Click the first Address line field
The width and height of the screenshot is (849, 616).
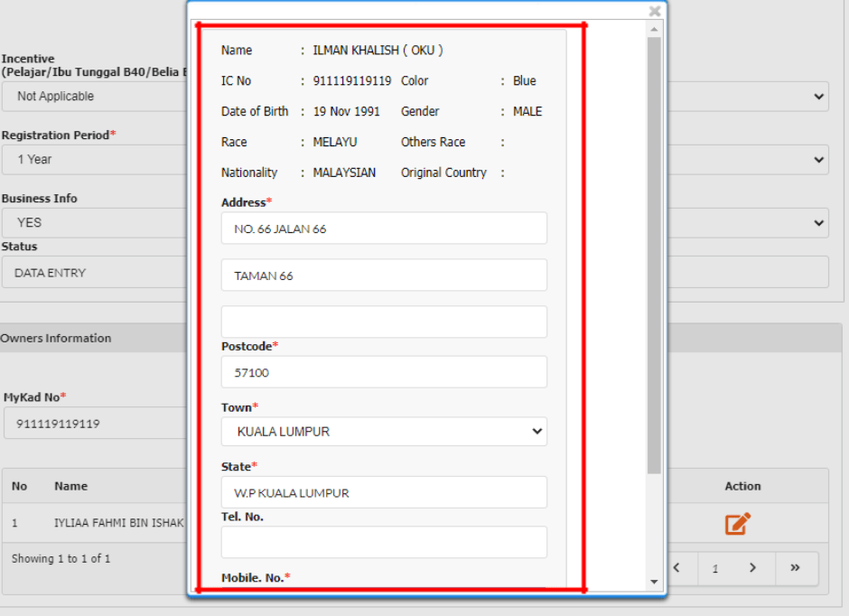coord(384,229)
